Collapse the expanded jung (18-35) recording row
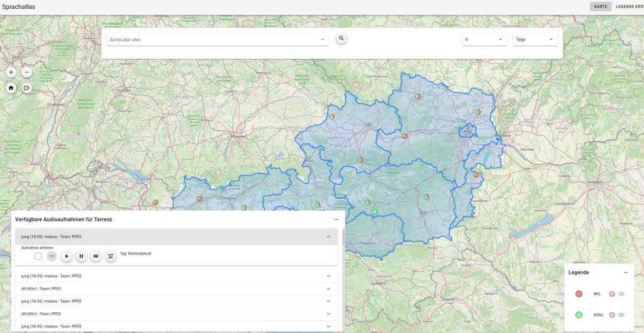The width and height of the screenshot is (644, 333). (177, 237)
